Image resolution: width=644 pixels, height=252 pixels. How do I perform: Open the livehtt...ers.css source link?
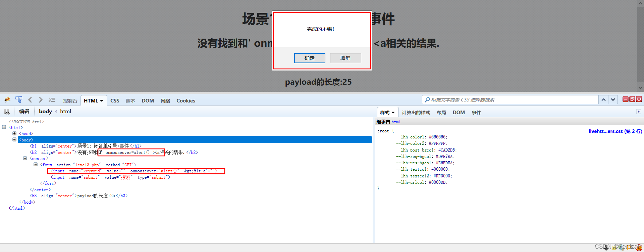pyautogui.click(x=615, y=131)
